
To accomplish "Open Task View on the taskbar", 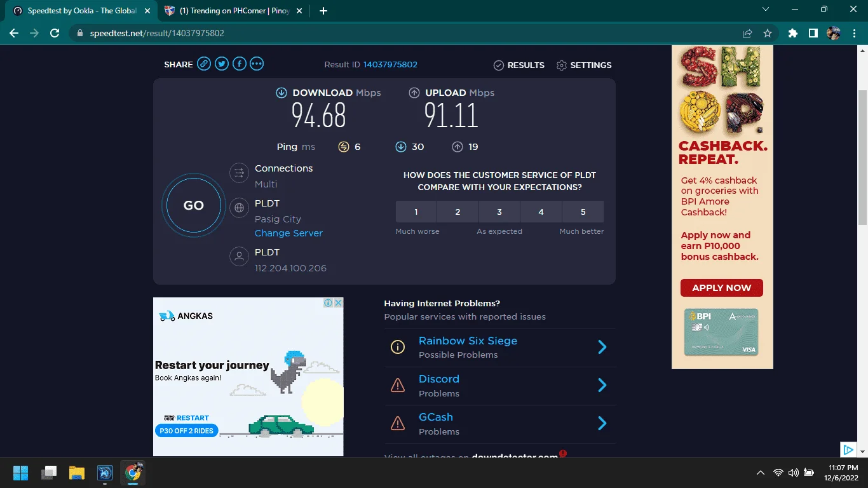I will 49,473.
